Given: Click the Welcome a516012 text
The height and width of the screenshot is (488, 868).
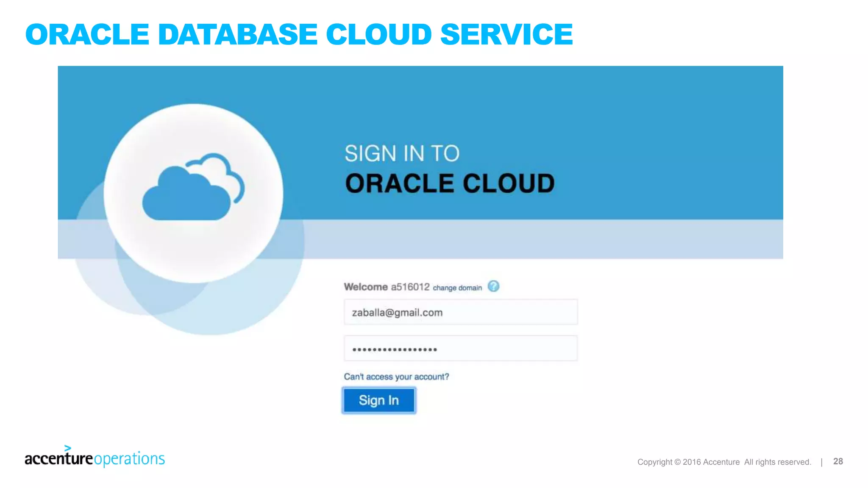Looking at the screenshot, I should click(387, 287).
